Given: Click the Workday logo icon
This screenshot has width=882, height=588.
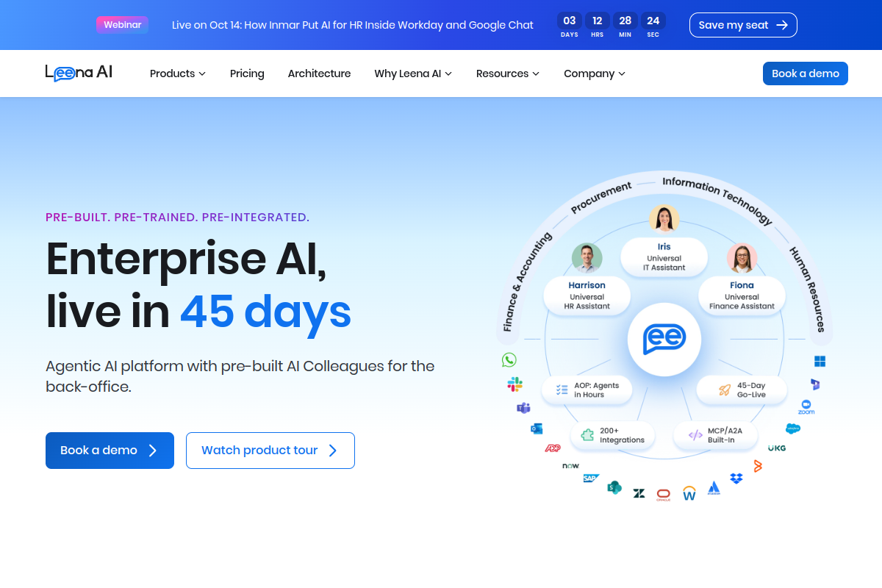Looking at the screenshot, I should point(689,492).
